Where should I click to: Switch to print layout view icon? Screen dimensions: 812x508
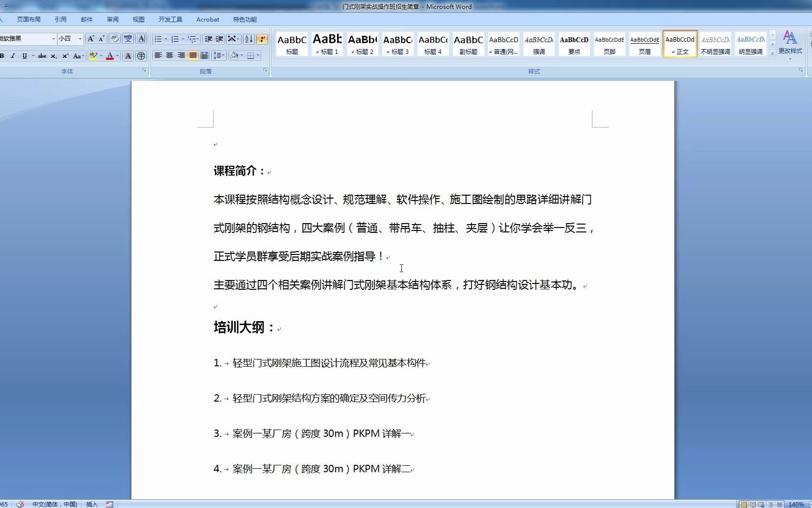pyautogui.click(x=744, y=504)
